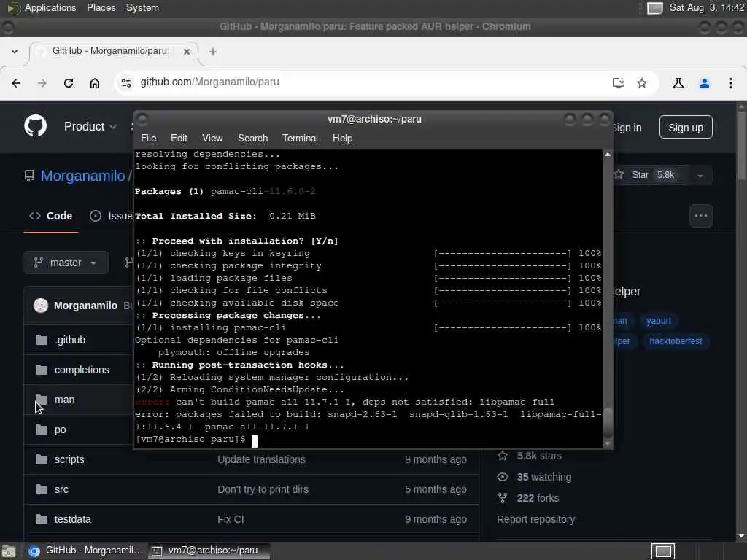Screen dimensions: 747x560
Task: Go back with browser back arrow
Action: (x=16, y=83)
